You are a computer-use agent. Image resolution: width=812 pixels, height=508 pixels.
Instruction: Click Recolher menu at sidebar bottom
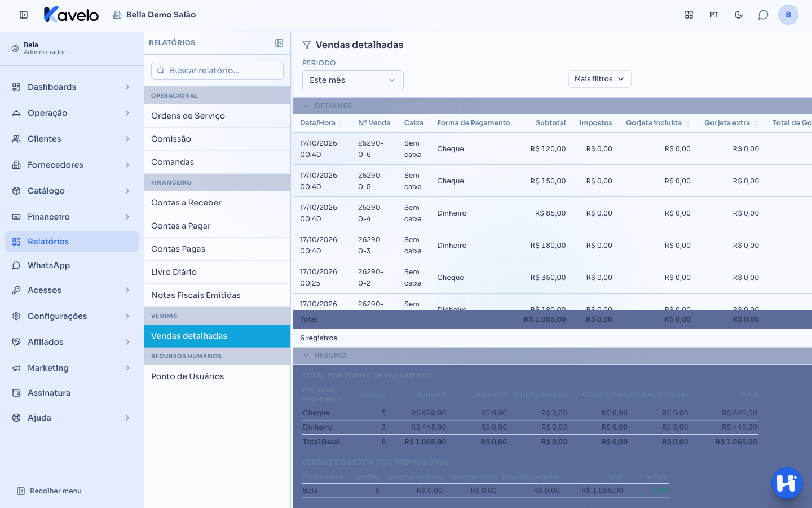pyautogui.click(x=49, y=491)
